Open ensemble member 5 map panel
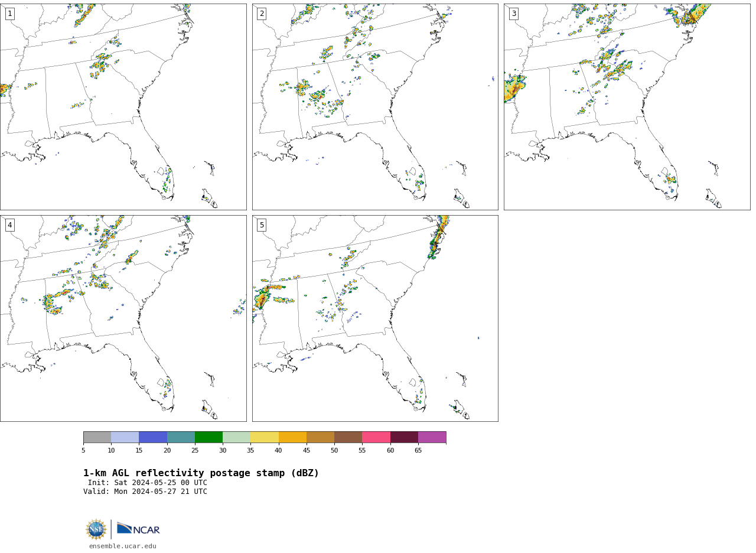The width and height of the screenshot is (756, 553). (375, 318)
